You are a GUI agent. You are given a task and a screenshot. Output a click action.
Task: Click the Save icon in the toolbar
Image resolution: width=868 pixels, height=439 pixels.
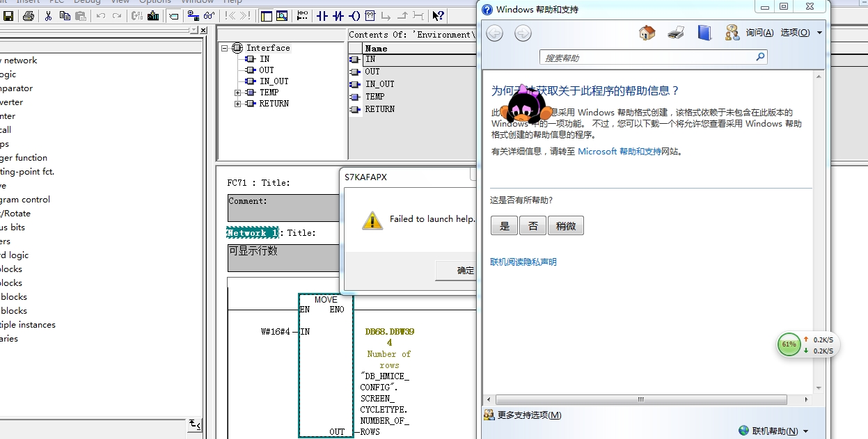(x=8, y=16)
